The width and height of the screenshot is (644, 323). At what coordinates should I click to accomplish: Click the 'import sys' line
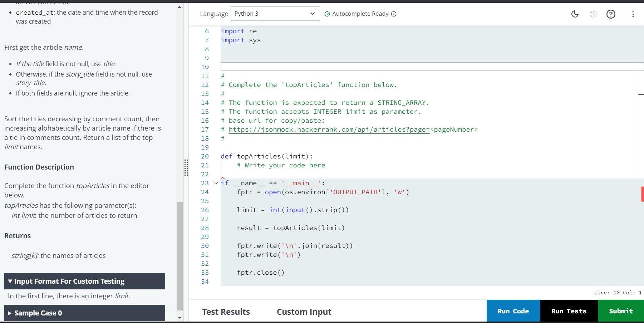pyautogui.click(x=241, y=40)
